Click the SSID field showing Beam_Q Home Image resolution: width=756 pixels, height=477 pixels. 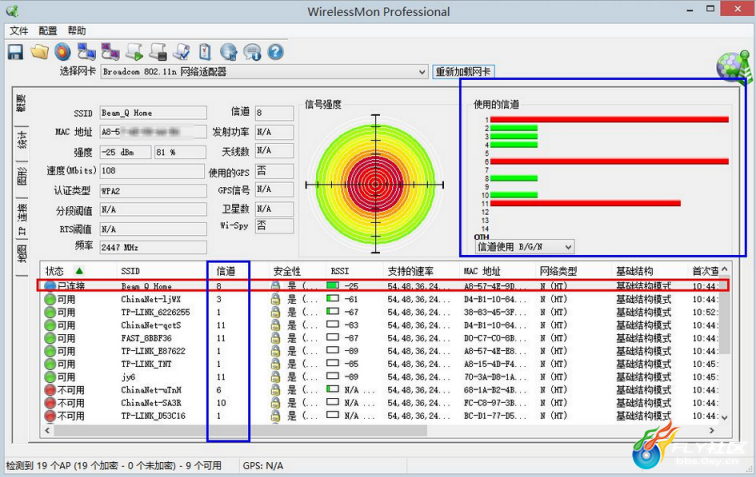click(x=153, y=113)
